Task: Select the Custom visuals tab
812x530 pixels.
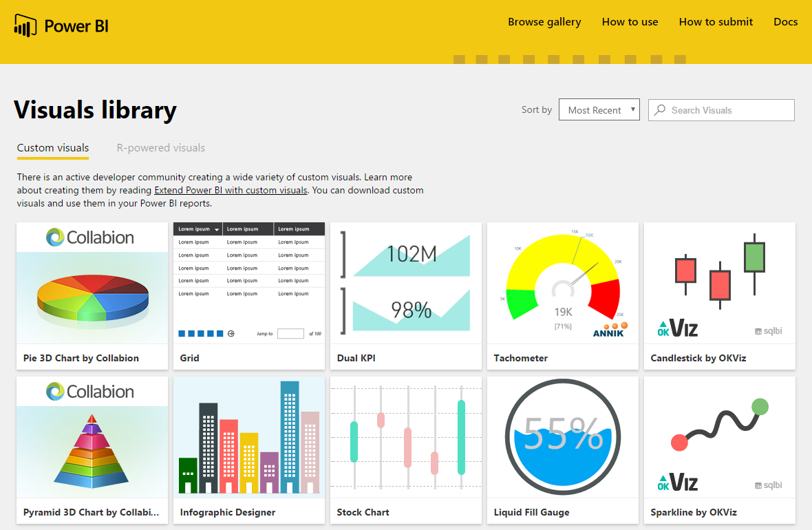Action: [x=53, y=148]
